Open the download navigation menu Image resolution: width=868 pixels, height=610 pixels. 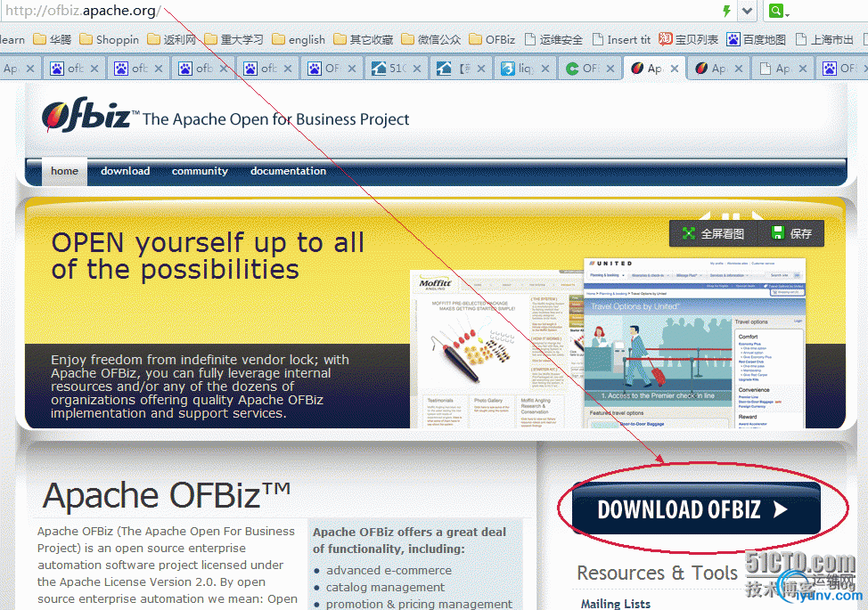125,171
